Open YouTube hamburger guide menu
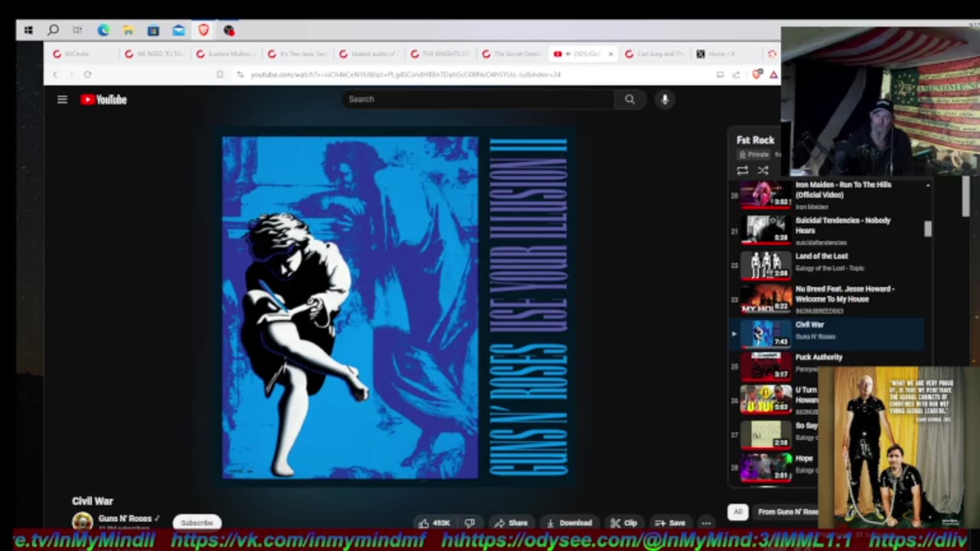 (x=62, y=99)
